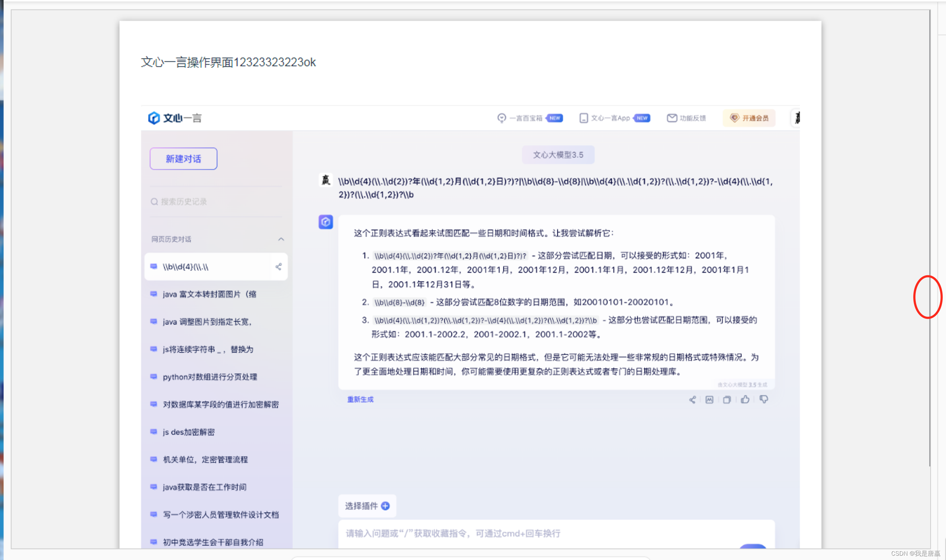Viewport: 946px width, 560px height.
Task: Export the answer as image
Action: click(x=709, y=399)
